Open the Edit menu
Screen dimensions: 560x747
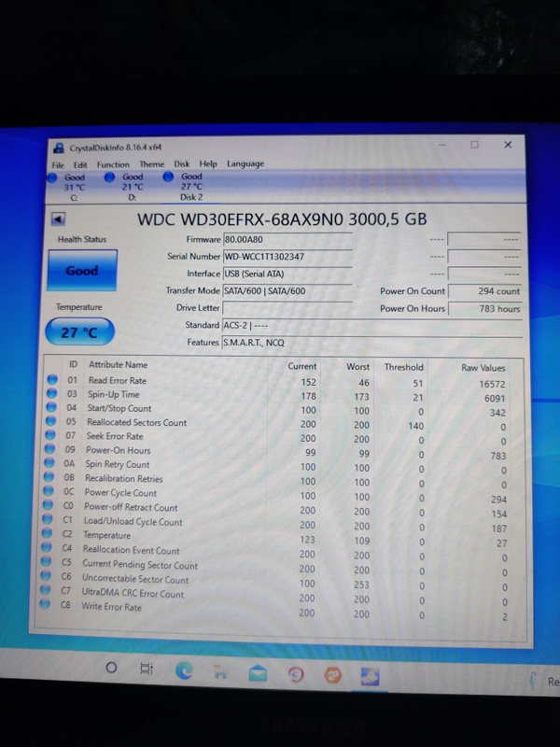pyautogui.click(x=80, y=165)
